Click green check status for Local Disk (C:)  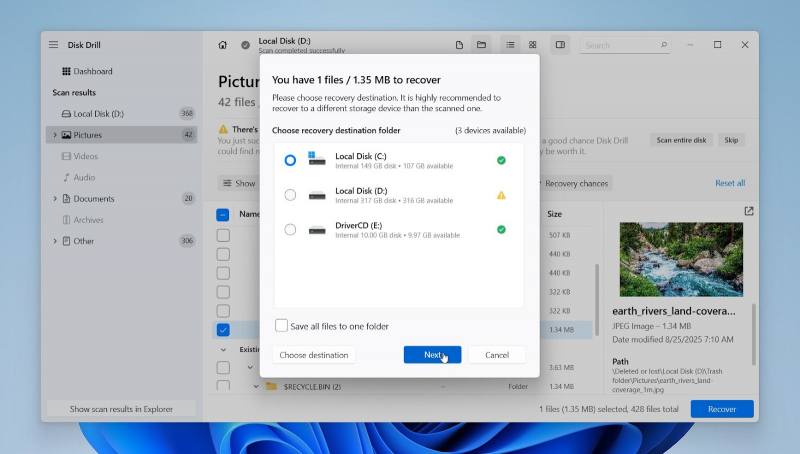(x=502, y=160)
